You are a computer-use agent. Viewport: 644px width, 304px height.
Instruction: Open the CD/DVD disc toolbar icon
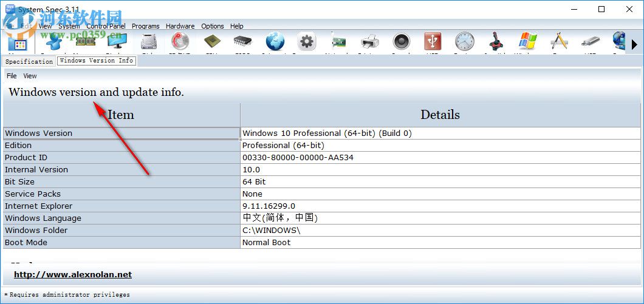(179, 42)
